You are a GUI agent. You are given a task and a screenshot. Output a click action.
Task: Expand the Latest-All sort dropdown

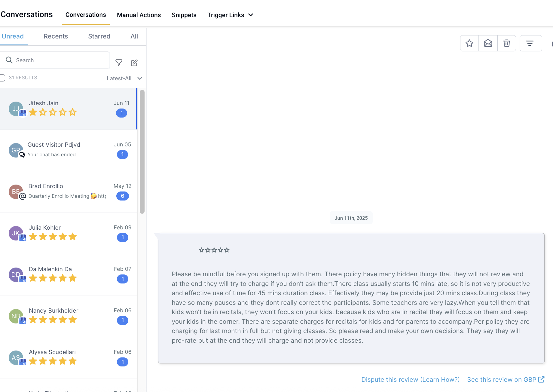(124, 78)
